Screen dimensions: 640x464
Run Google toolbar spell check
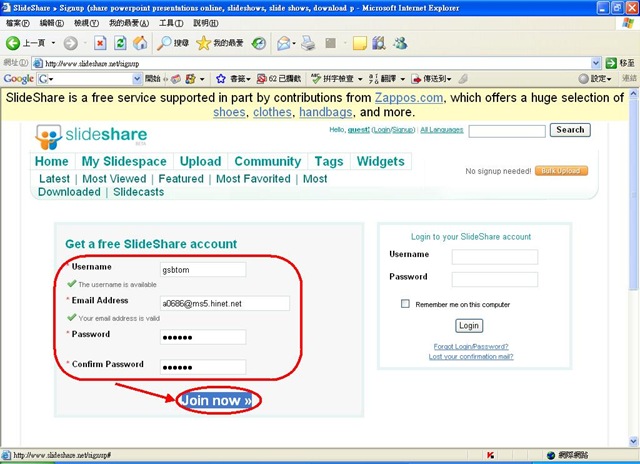pos(332,79)
